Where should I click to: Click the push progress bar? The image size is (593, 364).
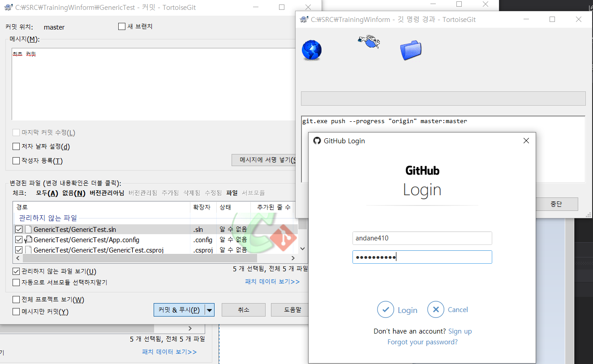click(x=443, y=98)
